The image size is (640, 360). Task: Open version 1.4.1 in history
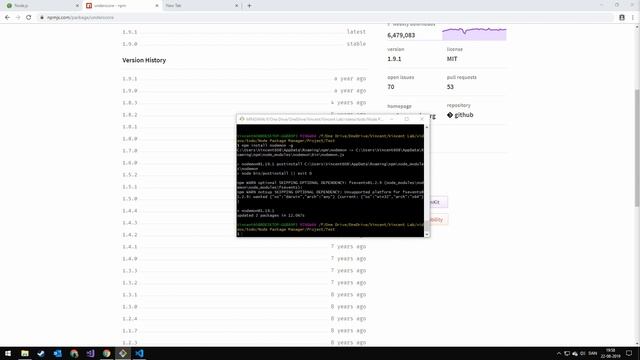130,247
